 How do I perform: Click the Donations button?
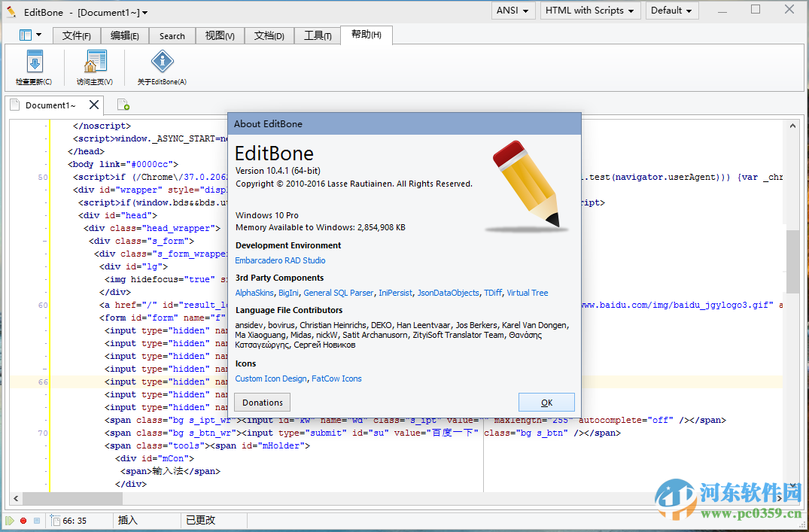click(262, 402)
